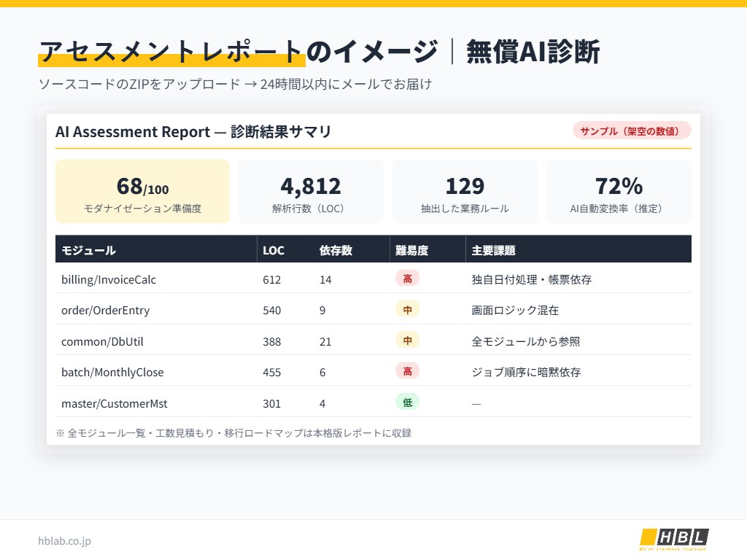Viewport: 747px width, 560px height.
Task: Click the サンプル（架空の数値）badge
Action: (632, 131)
